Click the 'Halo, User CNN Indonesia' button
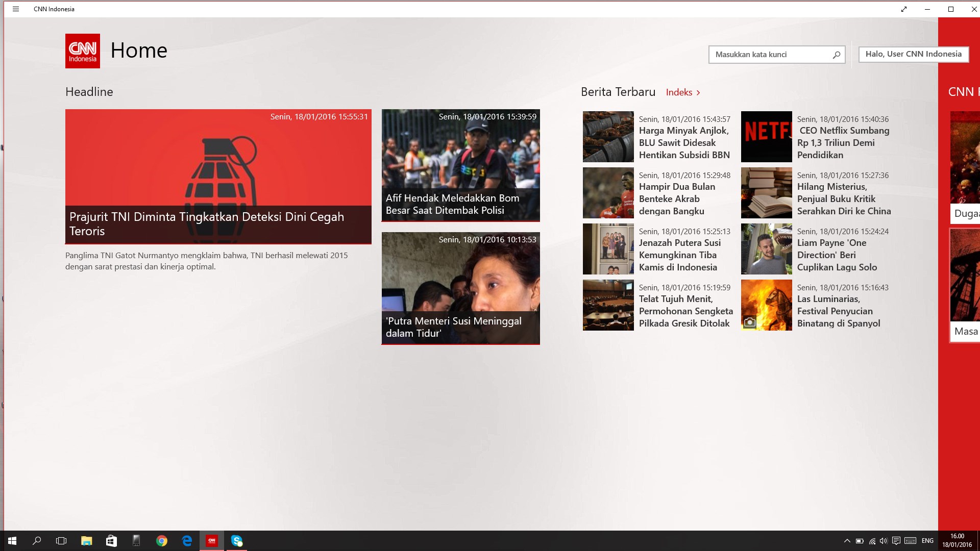The height and width of the screenshot is (551, 980). [x=913, y=54]
